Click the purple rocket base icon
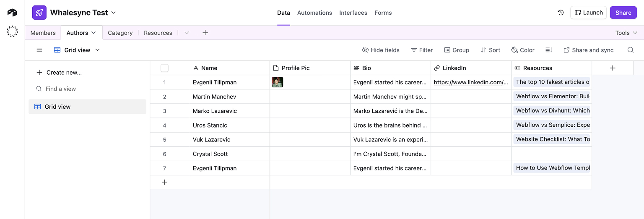 point(39,13)
